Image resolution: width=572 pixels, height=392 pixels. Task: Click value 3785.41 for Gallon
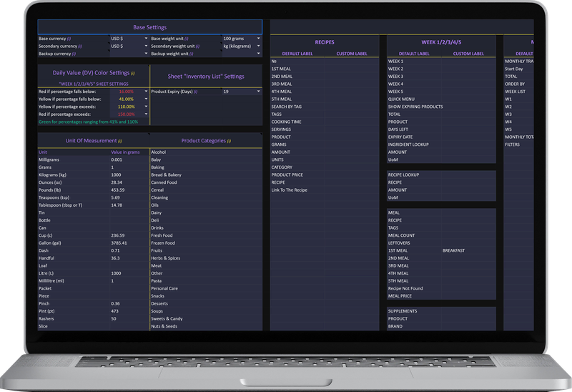119,243
